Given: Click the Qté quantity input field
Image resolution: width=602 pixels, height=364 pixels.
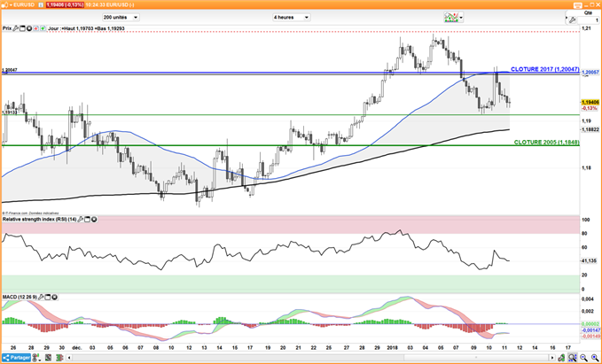Looking at the screenshot, I should tap(589, 20).
